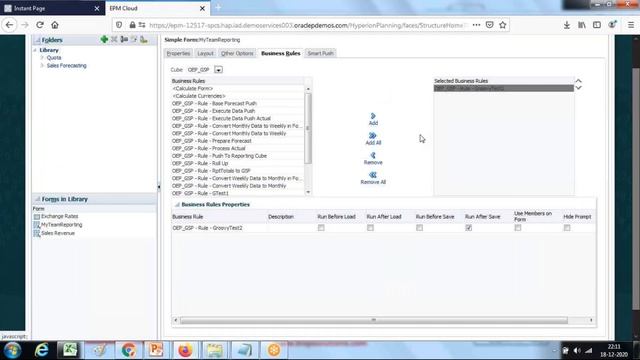
Task: Click the rename icon in Folders toolbar
Action: point(134,39)
